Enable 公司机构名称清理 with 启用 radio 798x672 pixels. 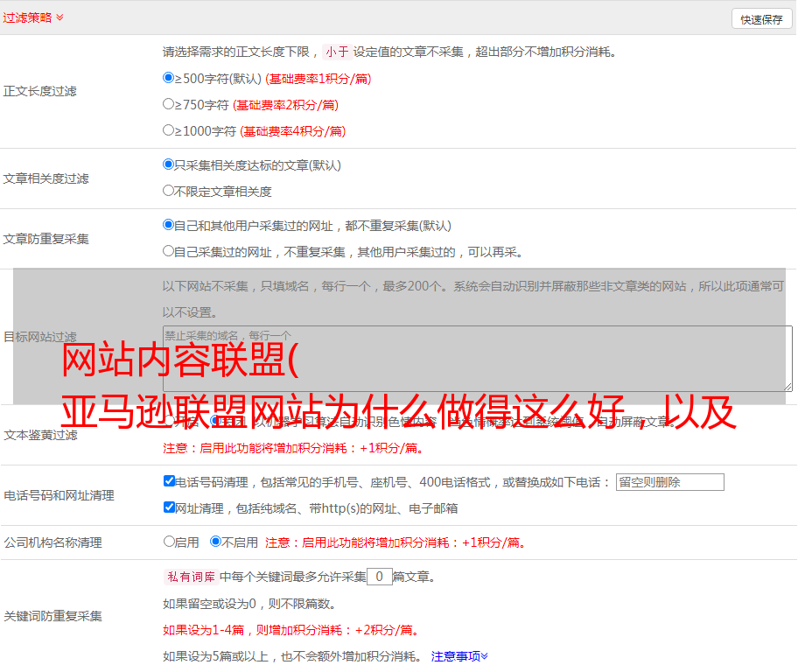coord(169,542)
